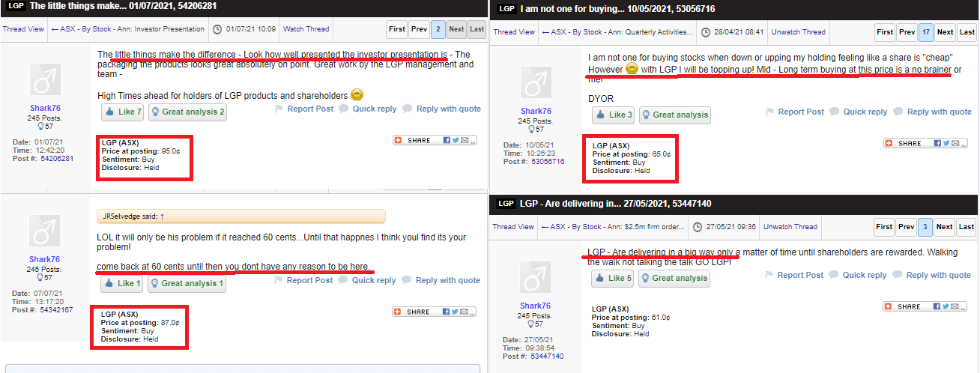Share post 53447140 on Facebook
Image resolution: width=980 pixels, height=373 pixels.
click(937, 306)
